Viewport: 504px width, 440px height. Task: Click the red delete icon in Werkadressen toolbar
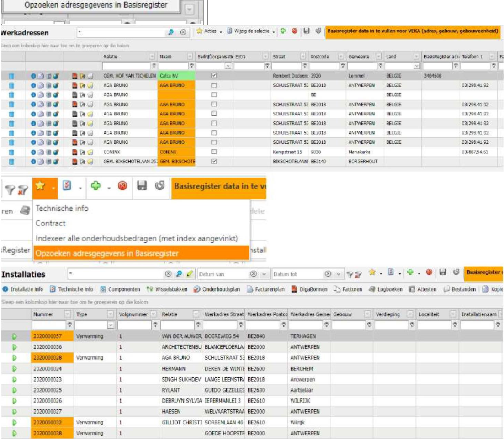(x=294, y=31)
